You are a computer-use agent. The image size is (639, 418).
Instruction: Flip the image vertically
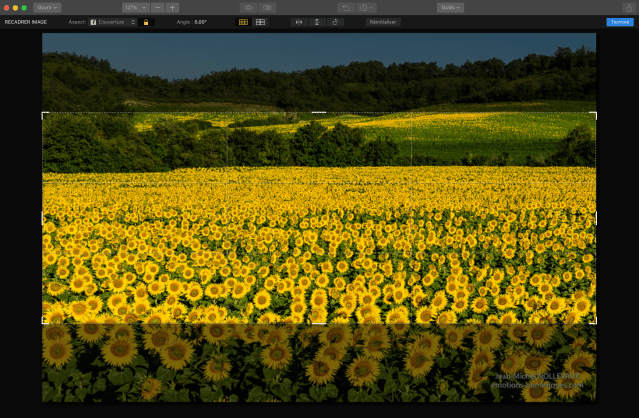(x=317, y=22)
